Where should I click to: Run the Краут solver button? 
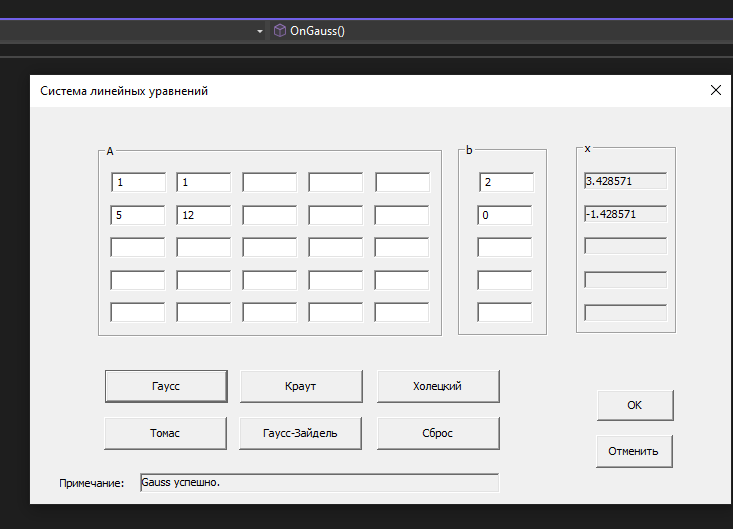click(x=301, y=386)
